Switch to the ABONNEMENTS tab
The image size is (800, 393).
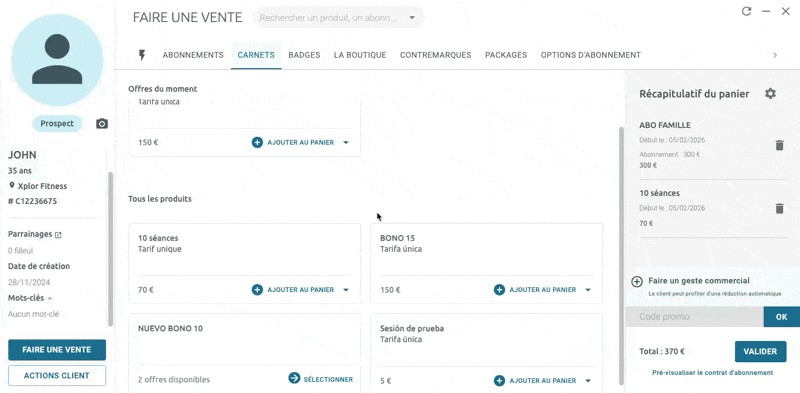tap(193, 55)
